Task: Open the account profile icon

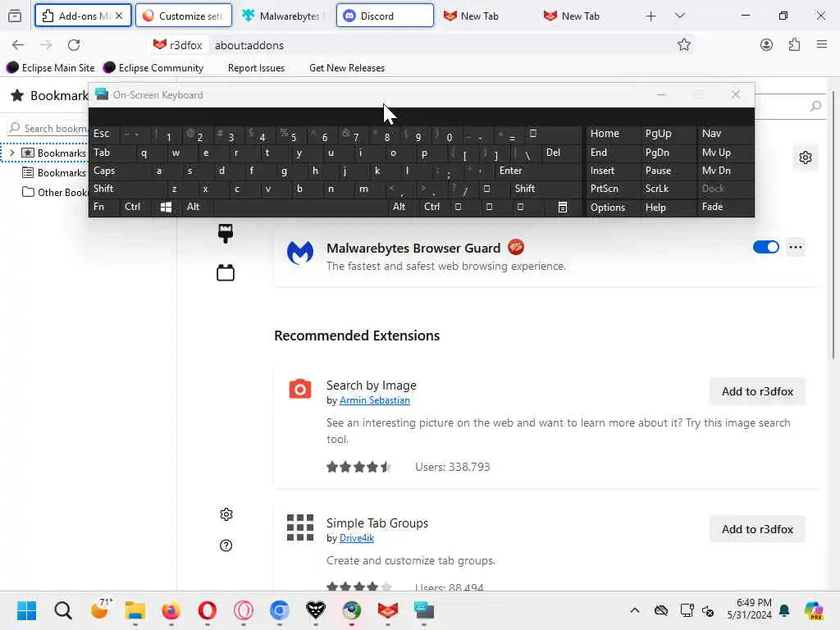Action: coord(767,45)
